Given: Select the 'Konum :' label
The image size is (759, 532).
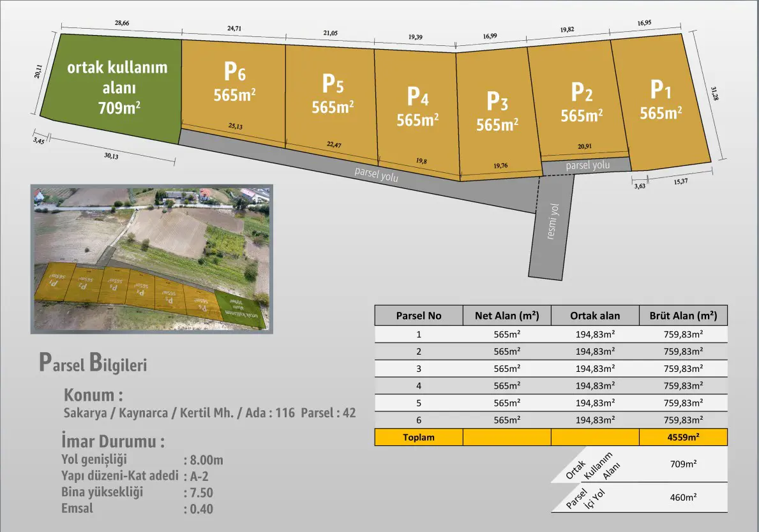Looking at the screenshot, I should (93, 395).
